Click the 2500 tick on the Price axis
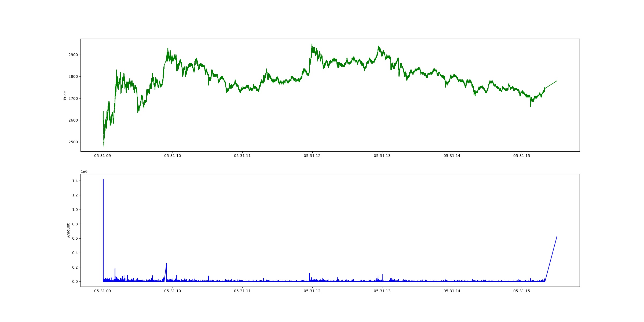Viewport: 644px width, 322px height. (73, 142)
